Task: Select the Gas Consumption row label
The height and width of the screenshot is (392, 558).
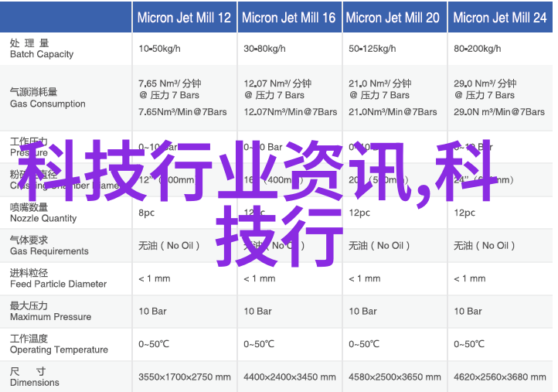Action: tap(48, 98)
